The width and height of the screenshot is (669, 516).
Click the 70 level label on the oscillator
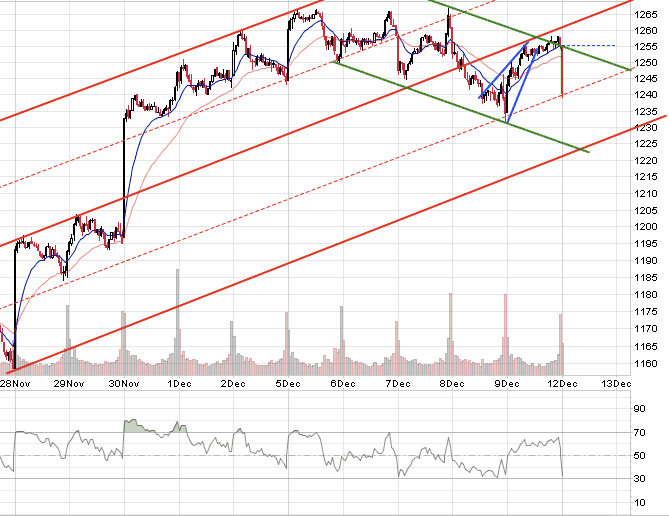click(637, 432)
